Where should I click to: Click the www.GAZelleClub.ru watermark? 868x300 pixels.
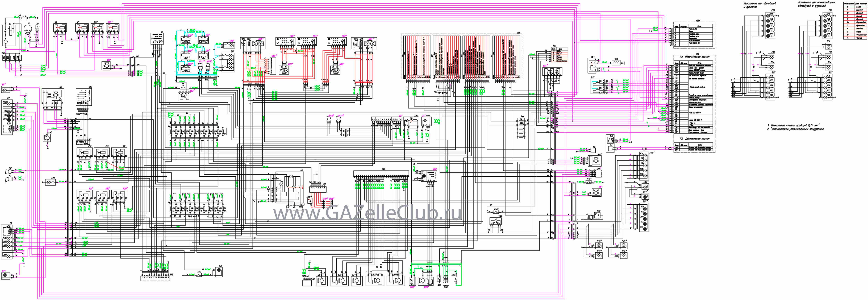coord(367,213)
